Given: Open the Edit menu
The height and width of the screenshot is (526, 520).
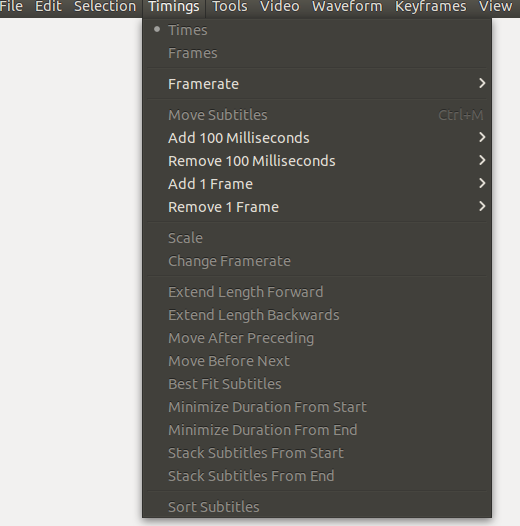Looking at the screenshot, I should pos(48,6).
